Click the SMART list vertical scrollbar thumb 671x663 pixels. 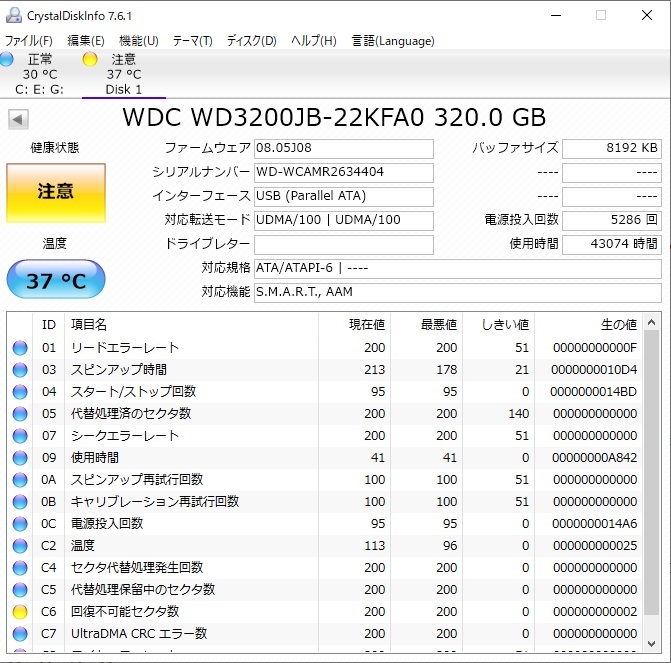tap(651, 473)
